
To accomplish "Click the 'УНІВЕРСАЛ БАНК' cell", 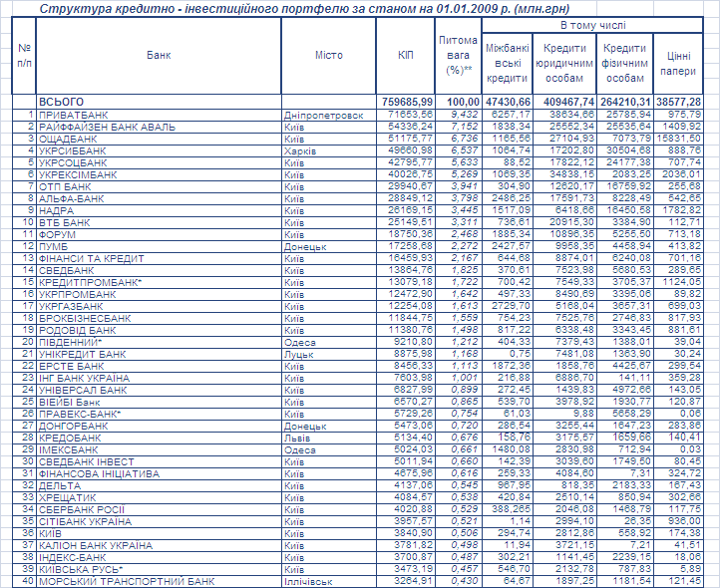I will click(x=159, y=390).
